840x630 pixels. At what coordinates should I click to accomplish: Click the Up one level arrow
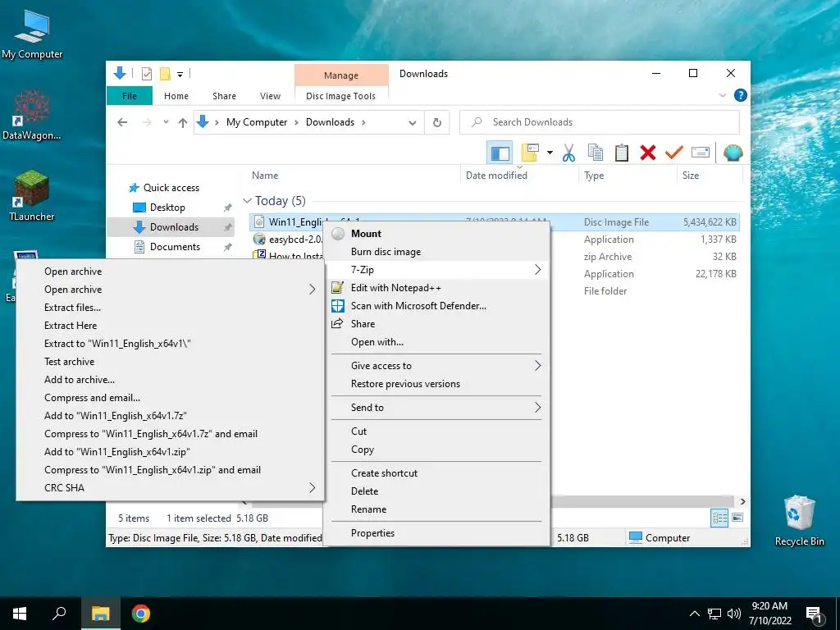(x=183, y=123)
